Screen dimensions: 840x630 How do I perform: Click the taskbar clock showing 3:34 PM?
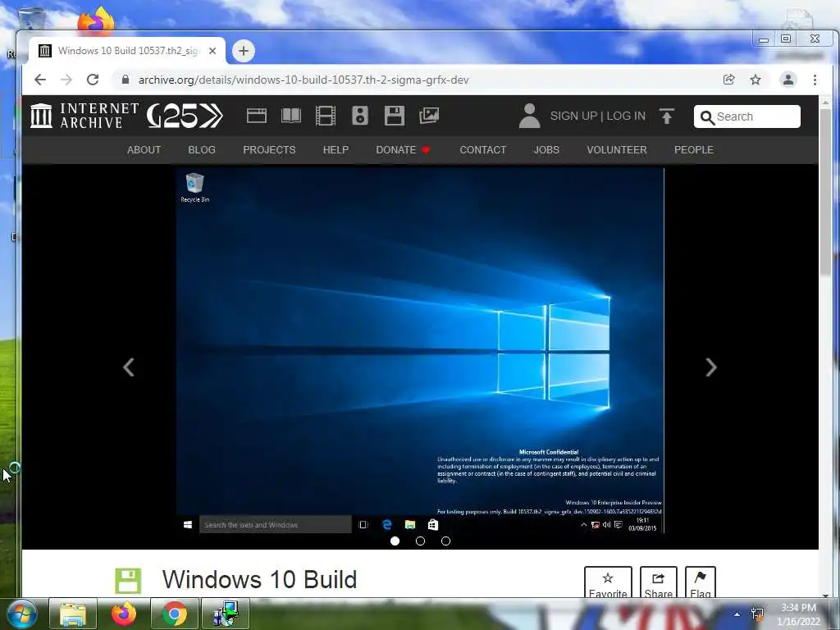[x=798, y=614]
